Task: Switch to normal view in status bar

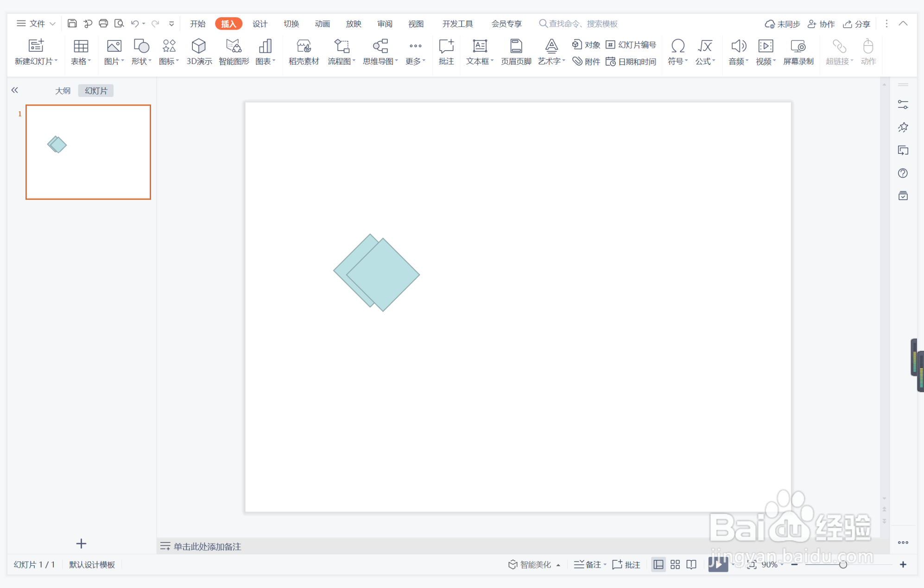Action: (658, 564)
